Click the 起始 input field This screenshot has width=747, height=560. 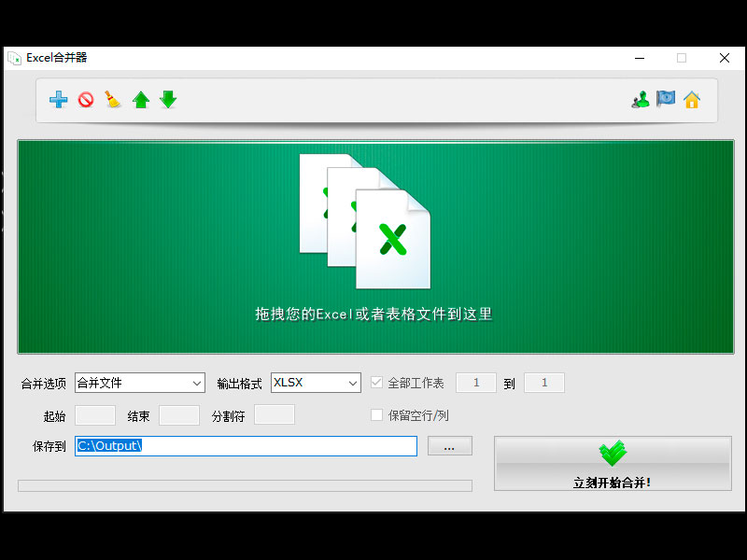click(95, 415)
